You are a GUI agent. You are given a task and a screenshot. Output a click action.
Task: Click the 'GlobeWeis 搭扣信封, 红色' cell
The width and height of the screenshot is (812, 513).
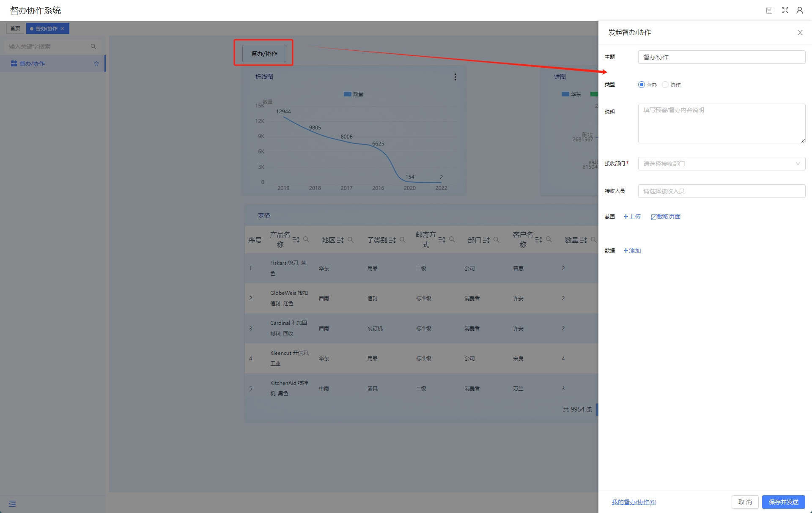click(289, 298)
